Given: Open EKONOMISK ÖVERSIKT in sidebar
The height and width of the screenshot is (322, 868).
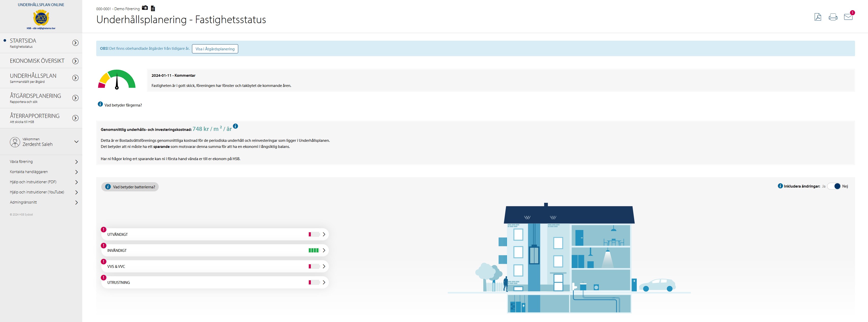Looking at the screenshot, I should coord(37,61).
